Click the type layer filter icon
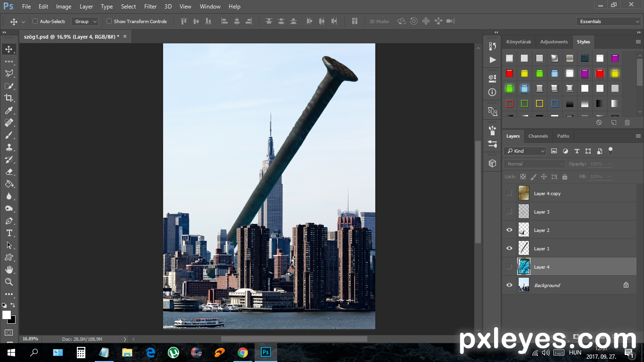Screen dimensions: 644x362 [577, 151]
